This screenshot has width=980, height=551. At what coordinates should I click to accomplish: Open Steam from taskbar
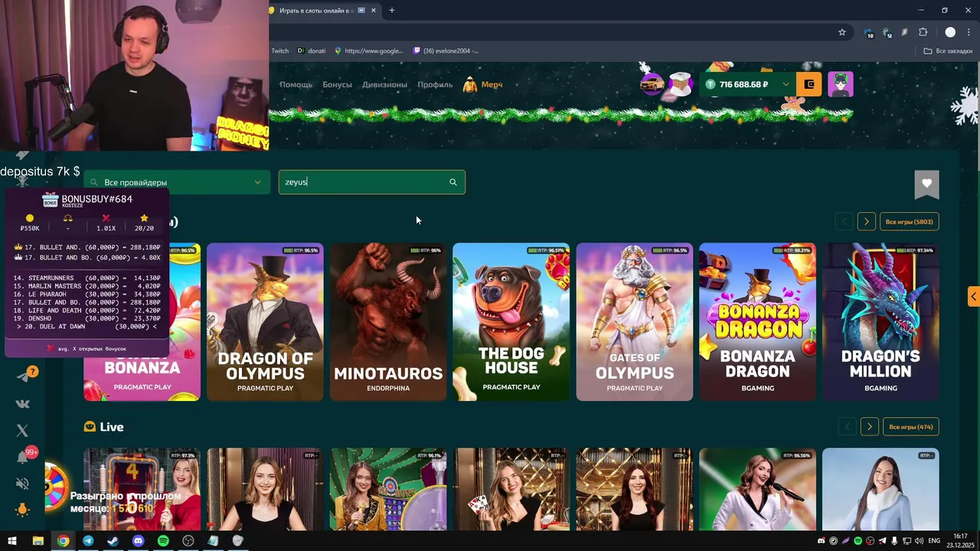coord(113,541)
